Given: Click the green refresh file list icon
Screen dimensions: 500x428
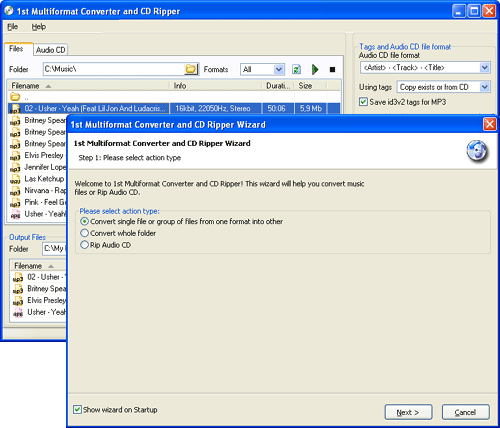Looking at the screenshot, I should 296,69.
